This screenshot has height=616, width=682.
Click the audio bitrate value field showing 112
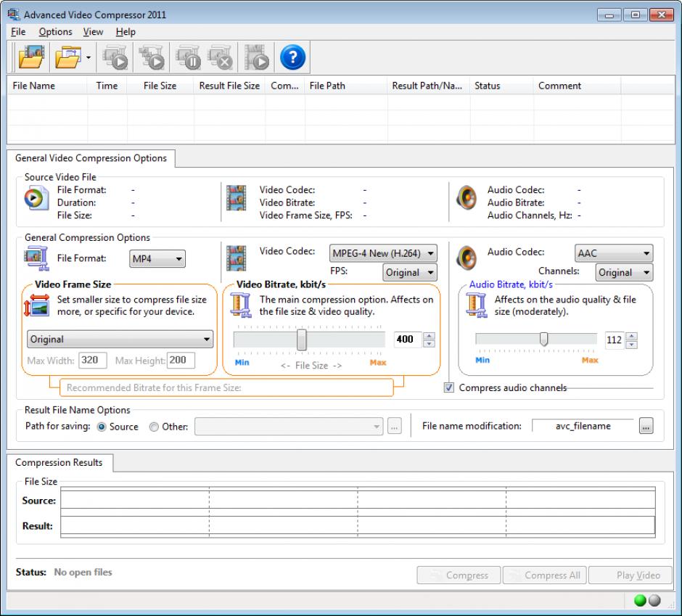click(614, 340)
